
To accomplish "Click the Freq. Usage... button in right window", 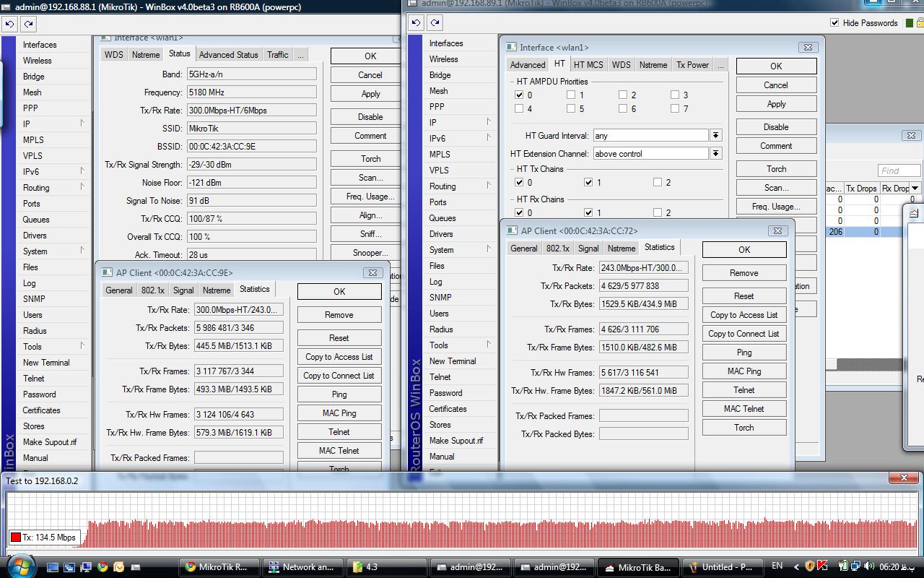I will click(776, 206).
